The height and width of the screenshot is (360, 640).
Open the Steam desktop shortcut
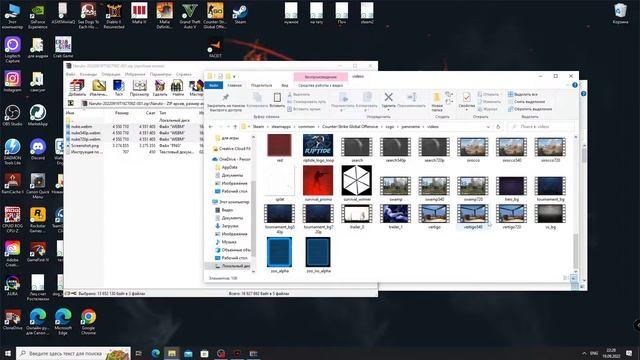[x=240, y=14]
